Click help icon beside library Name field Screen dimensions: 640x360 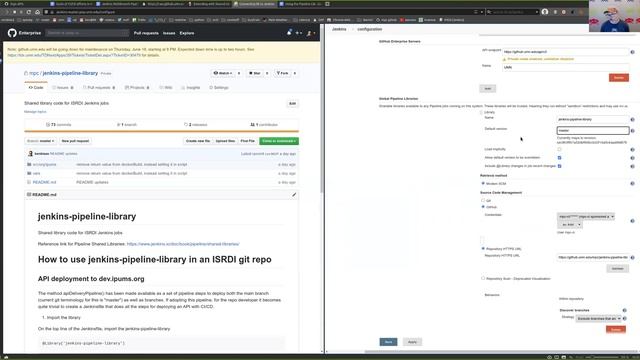coord(632,120)
